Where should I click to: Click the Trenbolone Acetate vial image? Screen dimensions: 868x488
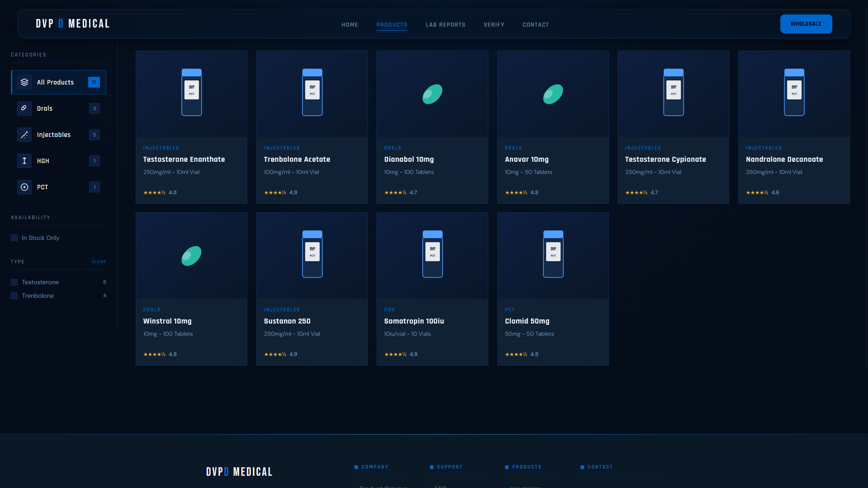[x=312, y=93]
